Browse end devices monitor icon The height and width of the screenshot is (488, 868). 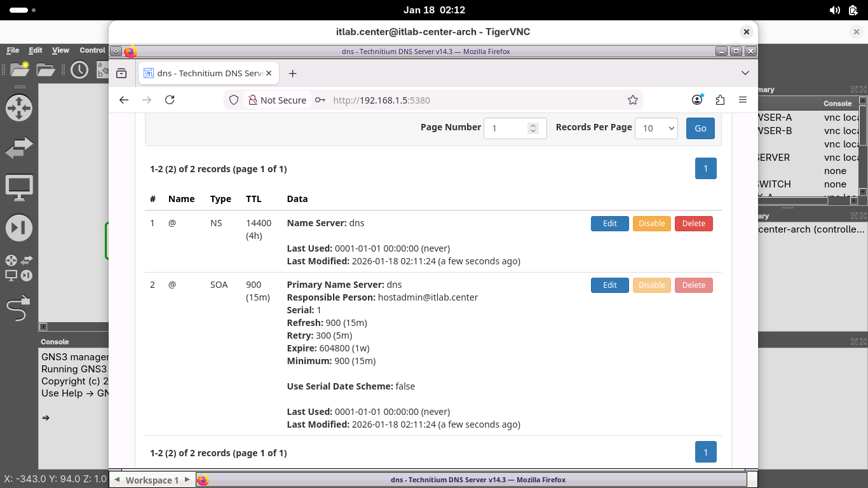coord(18,187)
